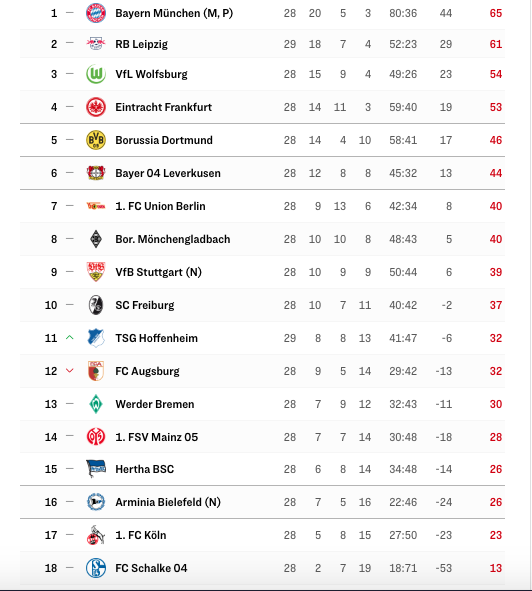Click the VfB Stuttgart crest
The height and width of the screenshot is (591, 532).
tap(96, 272)
